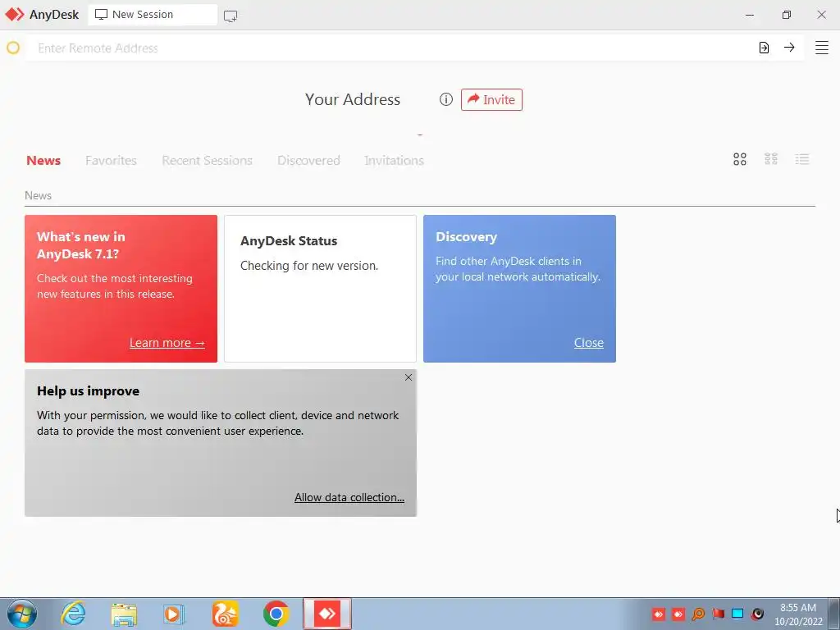Open the News tab
The image size is (840, 630).
(43, 160)
